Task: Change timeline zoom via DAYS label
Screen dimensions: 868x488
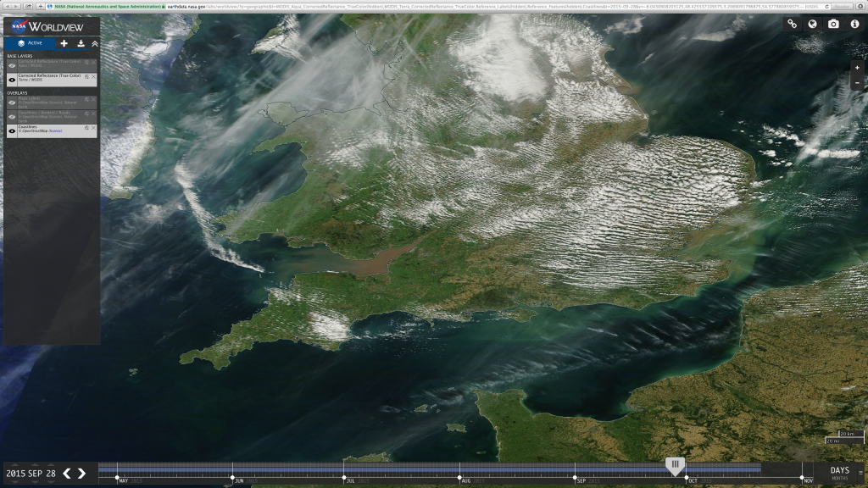Action: click(x=839, y=470)
